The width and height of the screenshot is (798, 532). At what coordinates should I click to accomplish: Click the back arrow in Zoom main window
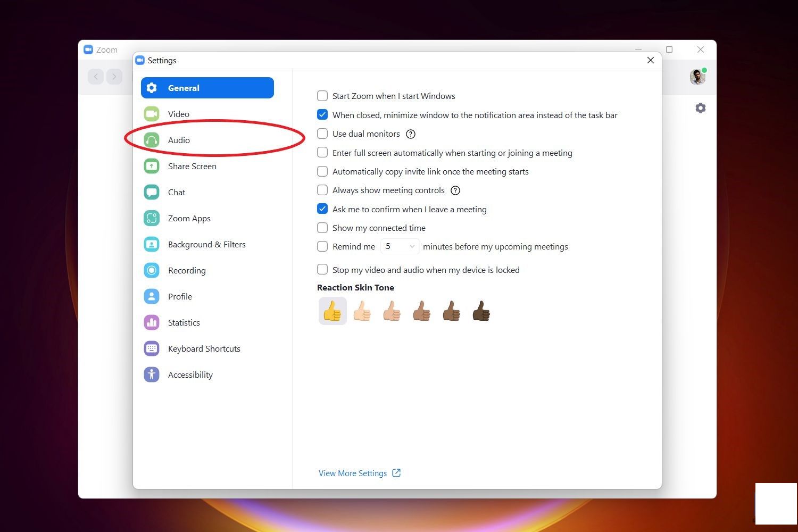[x=96, y=77]
